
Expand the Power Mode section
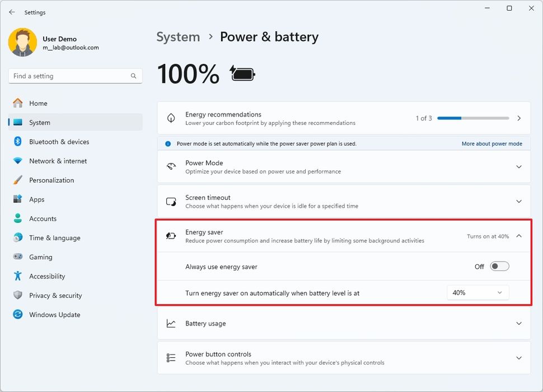point(518,166)
